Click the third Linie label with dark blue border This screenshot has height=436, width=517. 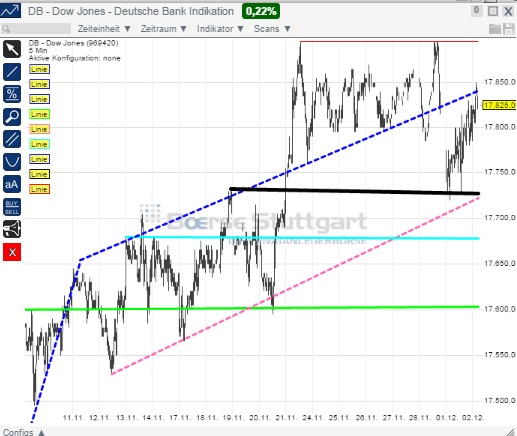coord(39,99)
